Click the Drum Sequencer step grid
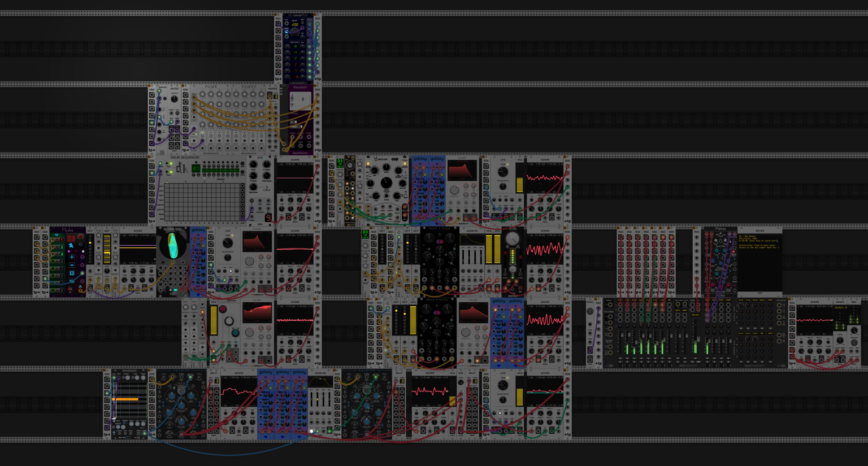Viewport: 868px width, 466px height. click(202, 202)
